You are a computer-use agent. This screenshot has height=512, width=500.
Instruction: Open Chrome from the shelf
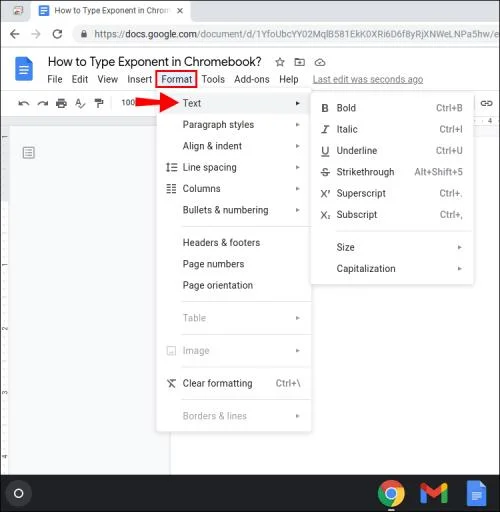(x=391, y=493)
